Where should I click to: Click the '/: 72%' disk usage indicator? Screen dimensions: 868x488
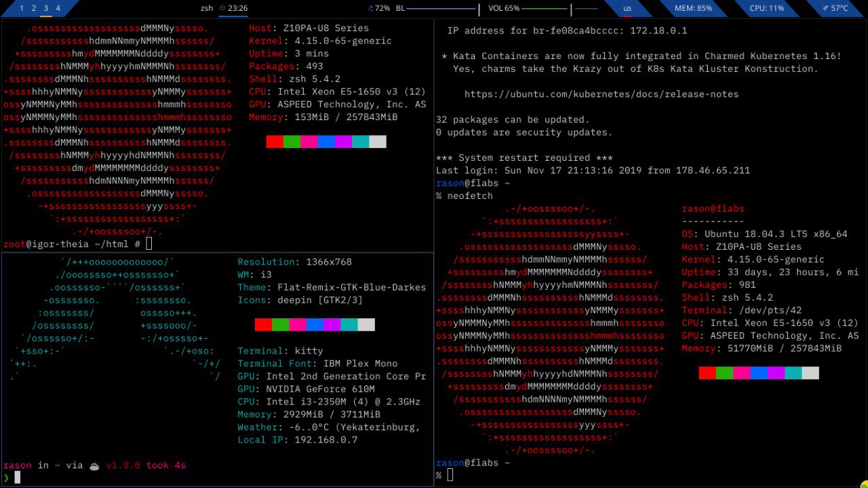click(379, 8)
